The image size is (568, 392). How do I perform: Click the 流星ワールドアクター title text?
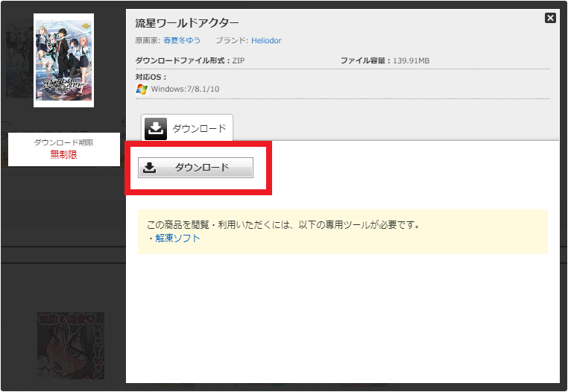[187, 23]
